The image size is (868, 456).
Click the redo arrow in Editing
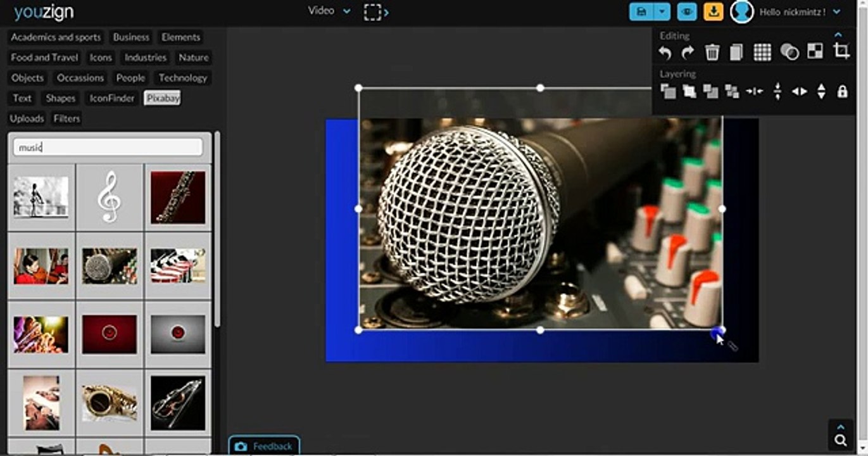688,53
